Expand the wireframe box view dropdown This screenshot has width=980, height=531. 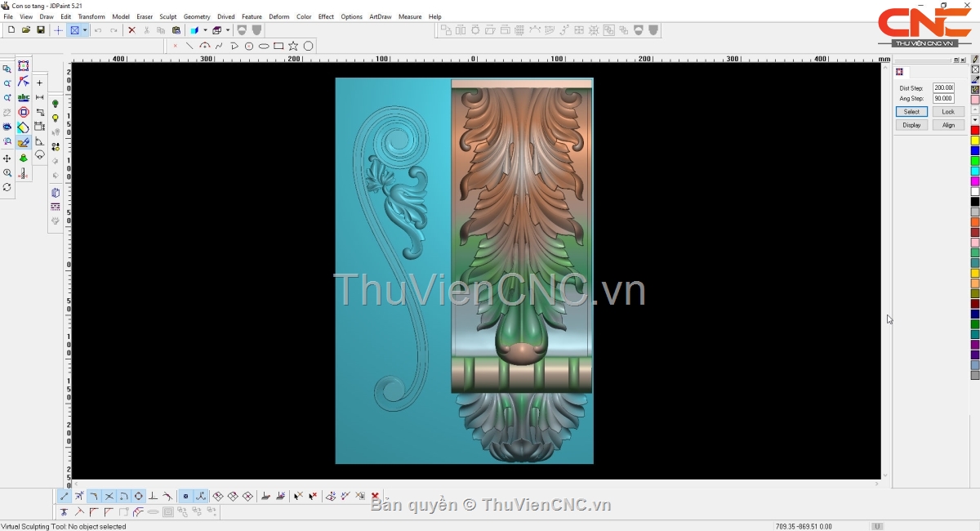click(x=228, y=30)
